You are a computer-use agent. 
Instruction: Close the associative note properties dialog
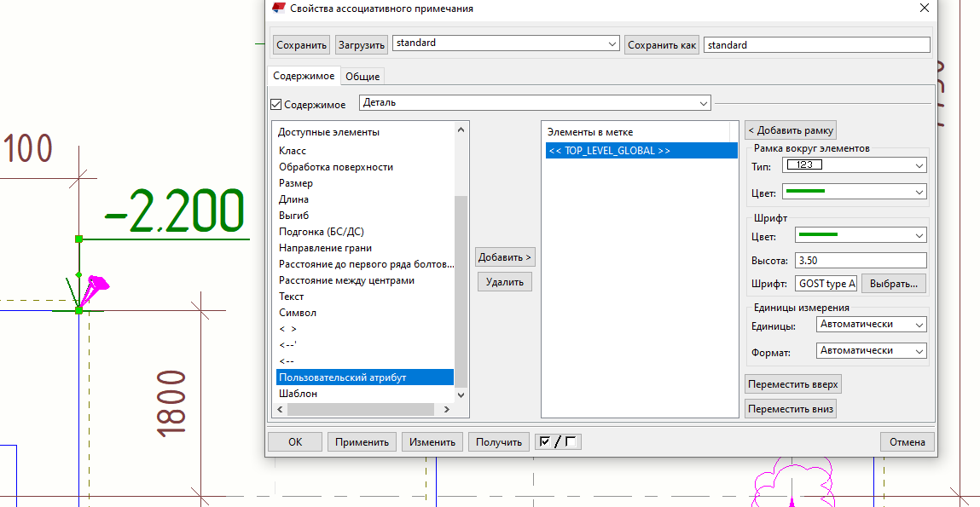point(924,9)
